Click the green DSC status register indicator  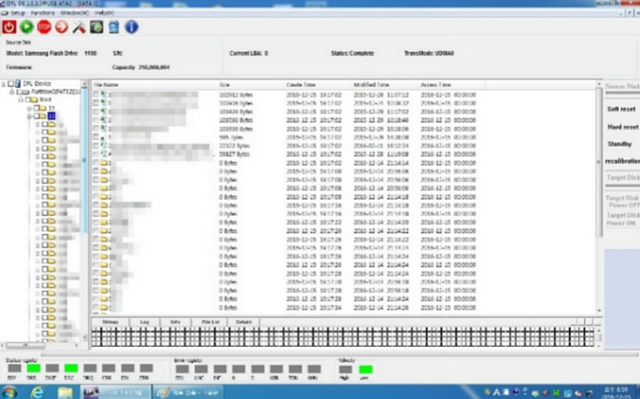coord(71,368)
